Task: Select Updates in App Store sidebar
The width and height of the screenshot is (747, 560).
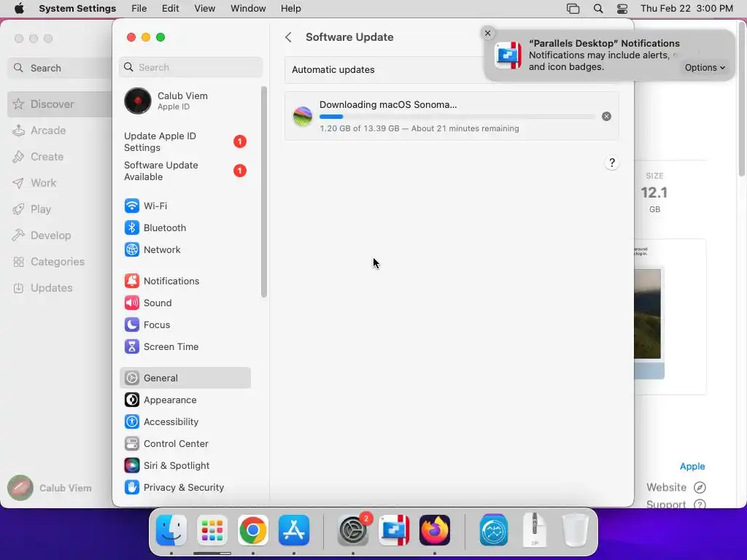Action: point(60,287)
